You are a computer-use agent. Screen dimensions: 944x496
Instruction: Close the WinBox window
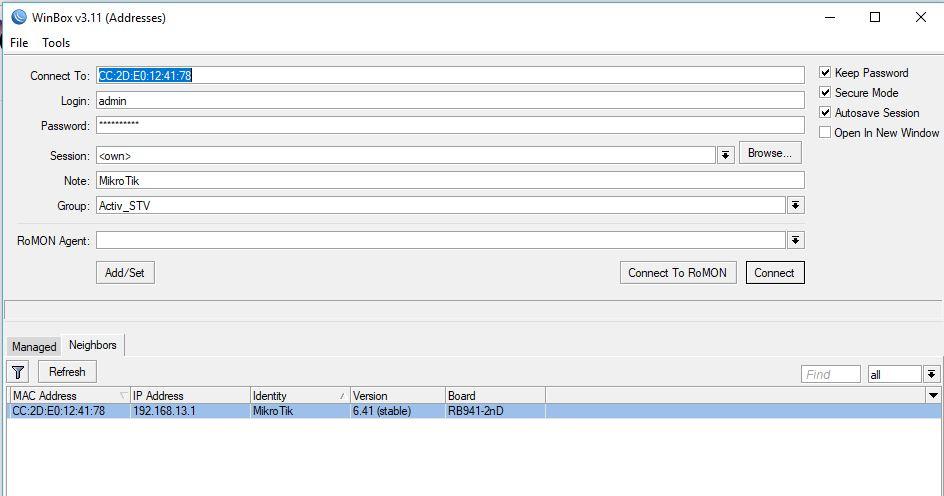(921, 17)
